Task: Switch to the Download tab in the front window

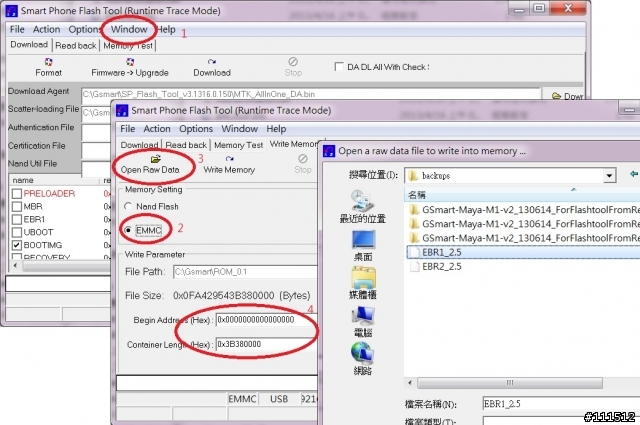Action: (x=139, y=145)
